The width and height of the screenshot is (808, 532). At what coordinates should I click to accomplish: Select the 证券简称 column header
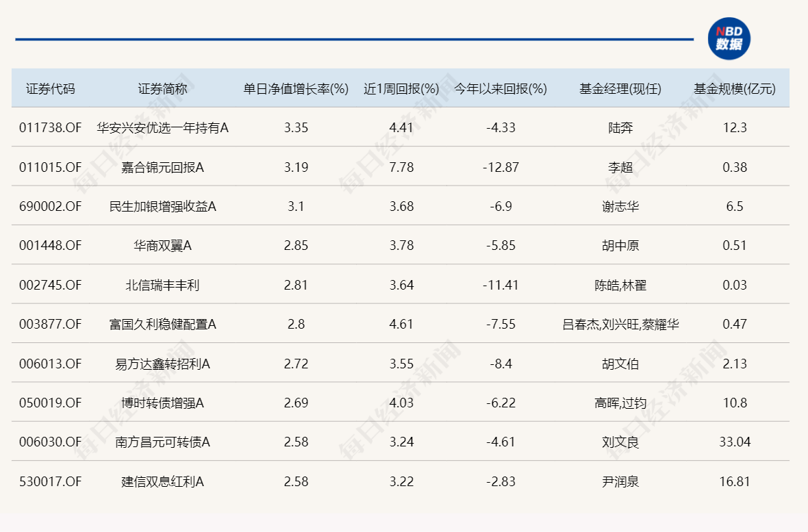point(162,89)
